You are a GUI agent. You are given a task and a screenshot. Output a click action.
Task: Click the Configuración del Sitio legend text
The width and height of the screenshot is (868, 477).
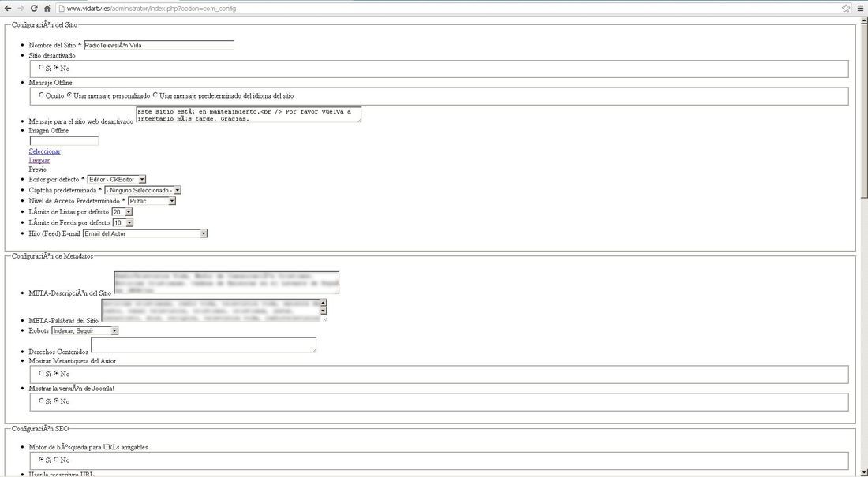click(45, 25)
